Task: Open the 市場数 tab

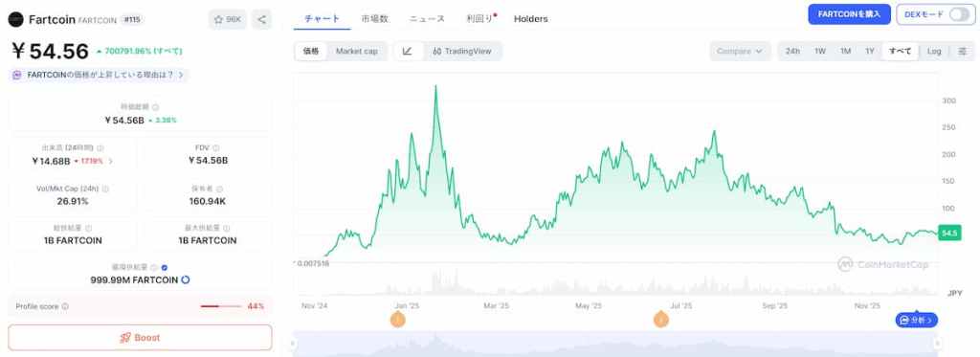Action: [x=374, y=19]
